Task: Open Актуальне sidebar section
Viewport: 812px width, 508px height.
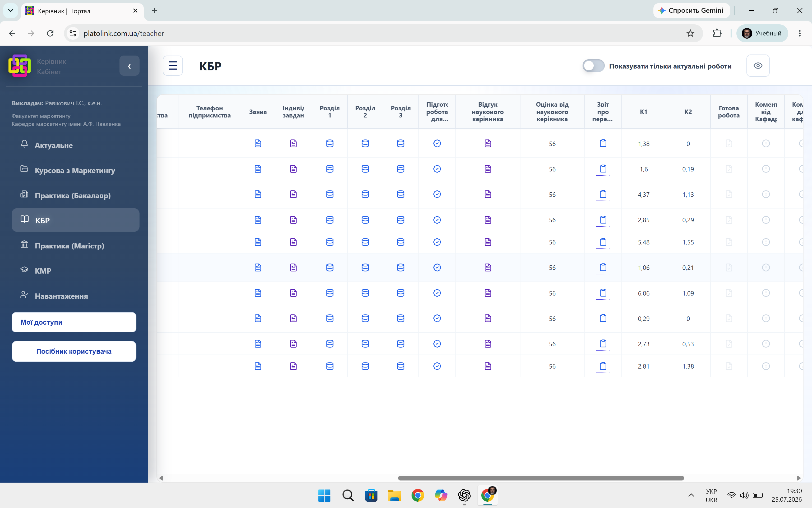Action: tap(76, 145)
